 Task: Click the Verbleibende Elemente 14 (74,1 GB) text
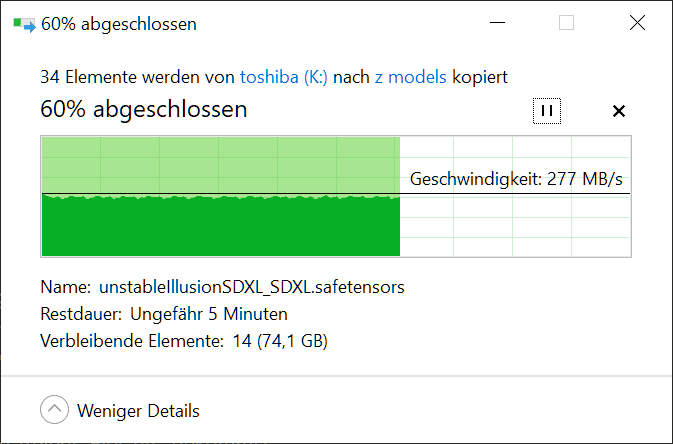pyautogui.click(x=184, y=341)
